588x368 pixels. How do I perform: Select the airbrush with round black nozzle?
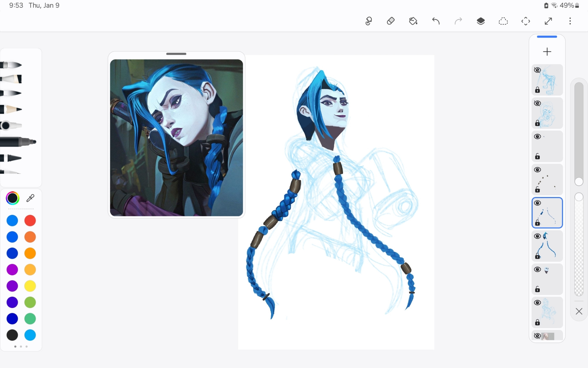point(11,126)
